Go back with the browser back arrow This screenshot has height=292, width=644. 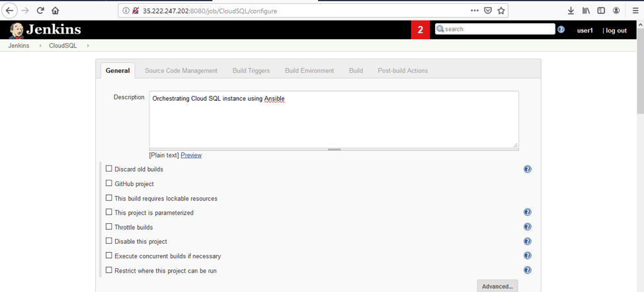9,11
